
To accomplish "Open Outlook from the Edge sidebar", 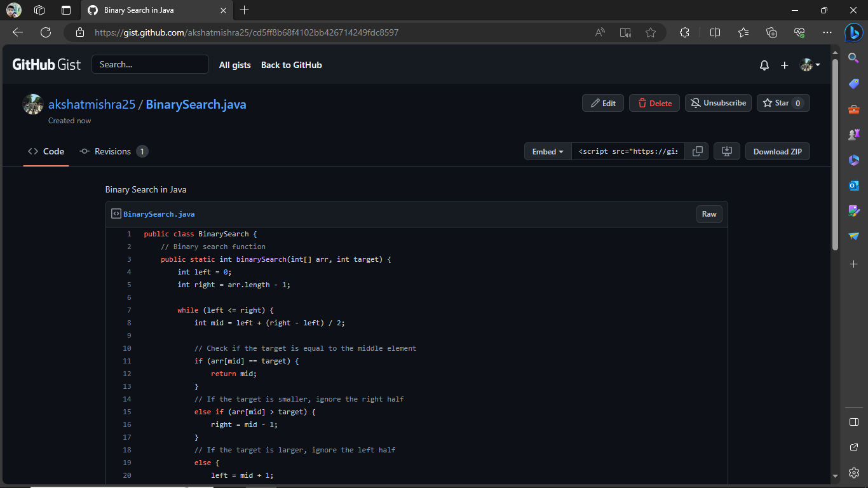I will (x=853, y=185).
